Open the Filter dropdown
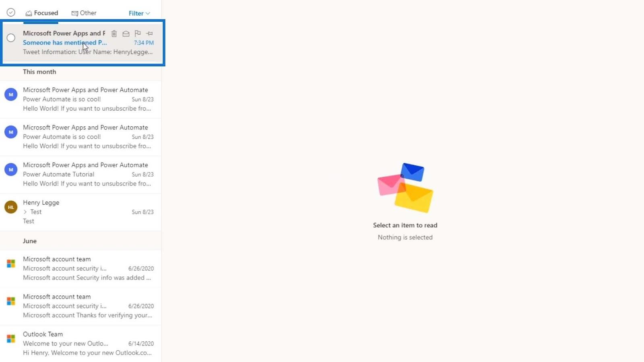 click(139, 13)
